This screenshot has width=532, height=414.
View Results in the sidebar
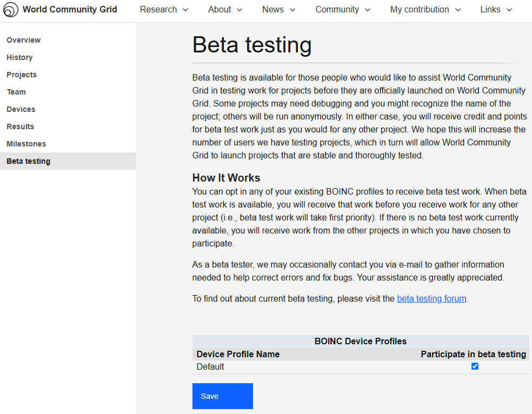21,126
